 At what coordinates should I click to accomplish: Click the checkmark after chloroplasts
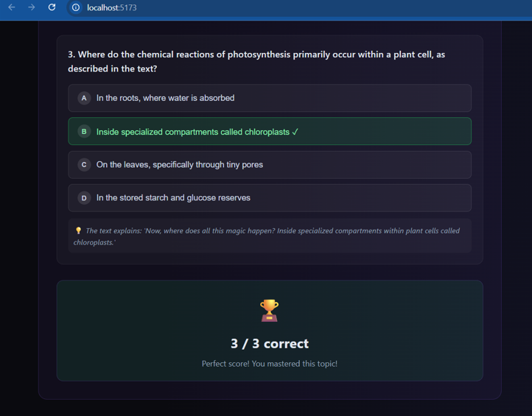point(295,132)
